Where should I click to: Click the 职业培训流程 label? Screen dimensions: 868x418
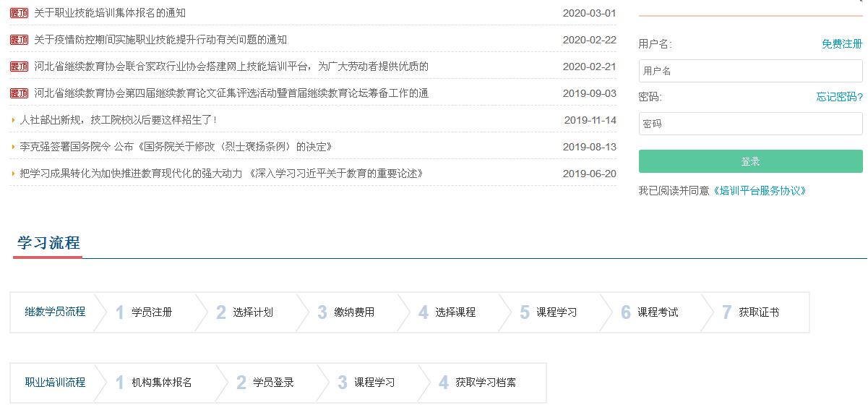coord(55,382)
